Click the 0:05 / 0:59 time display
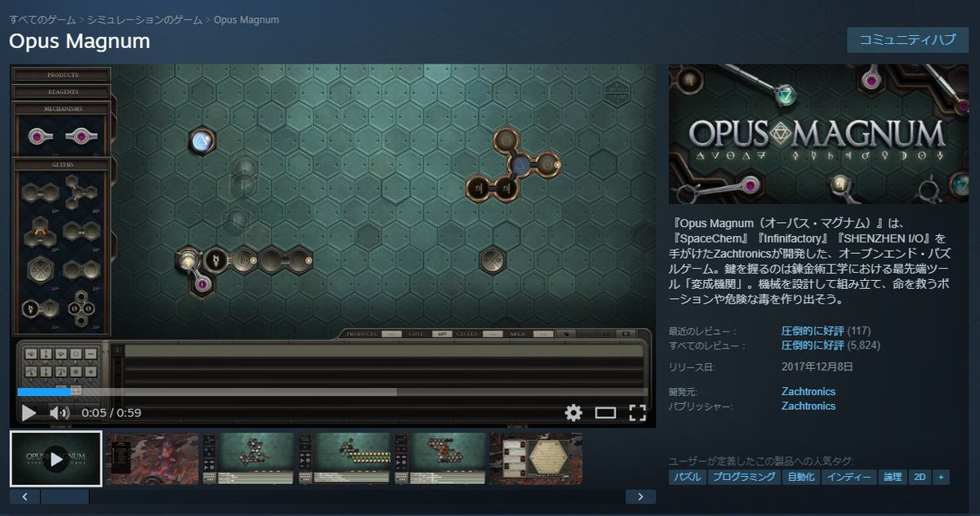Screen dimensions: 980x516 coord(112,413)
